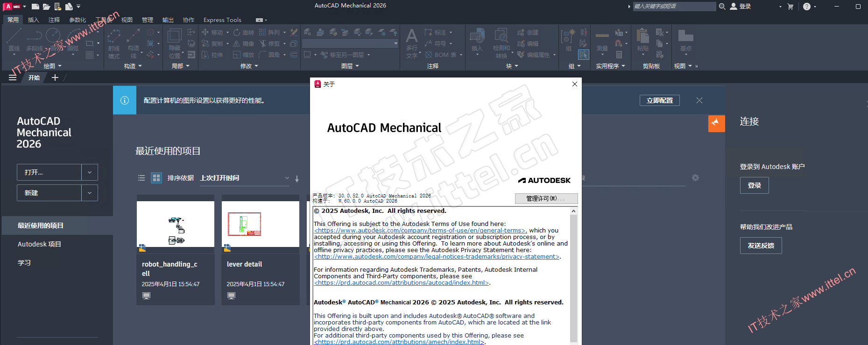
Task: Click the 立即配置 button
Action: pyautogui.click(x=660, y=100)
